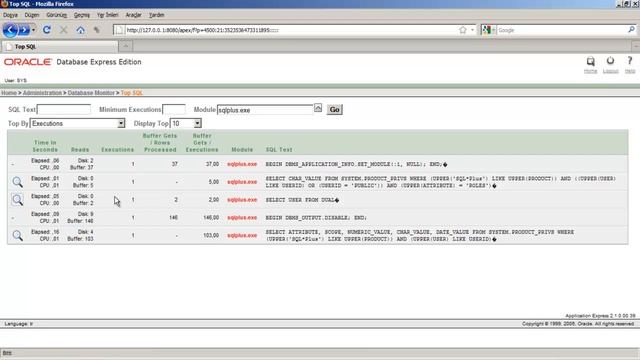The width and height of the screenshot is (640, 360).
Task: Open the search engine selector icon
Action: pos(487,30)
